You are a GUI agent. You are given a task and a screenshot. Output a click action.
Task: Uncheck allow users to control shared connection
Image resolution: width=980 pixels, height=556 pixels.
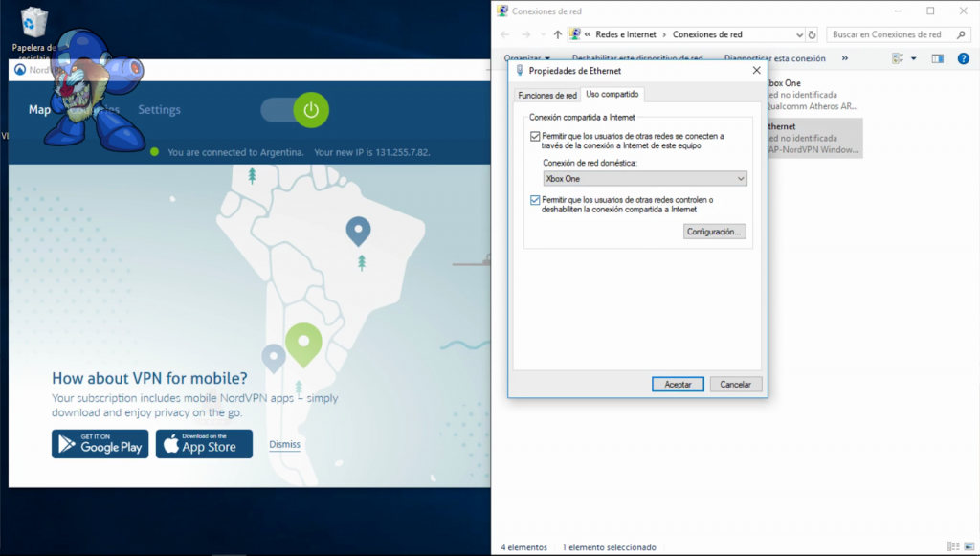[x=535, y=200]
